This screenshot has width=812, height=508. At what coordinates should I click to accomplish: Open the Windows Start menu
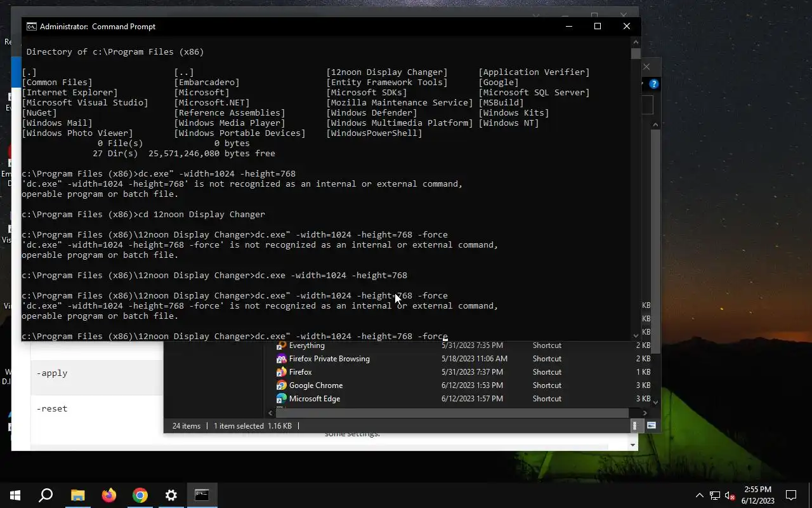click(x=15, y=495)
